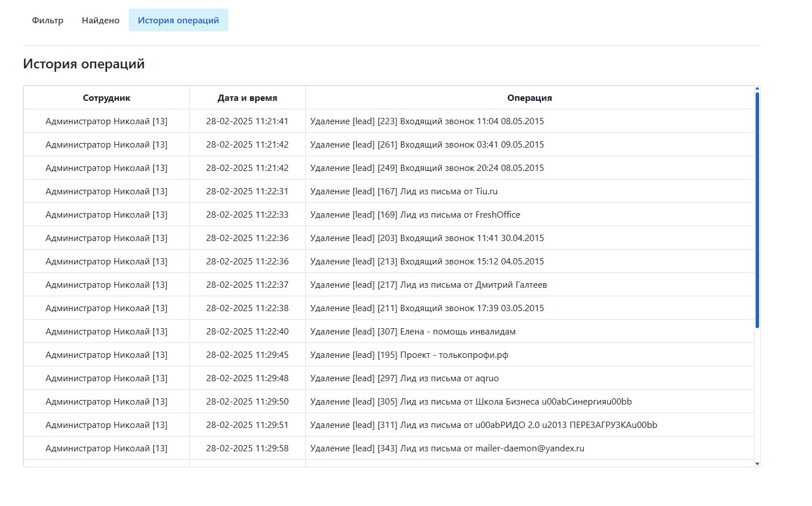Click the Проект - толькопрофи.рф operation
812x506 pixels.
point(409,355)
